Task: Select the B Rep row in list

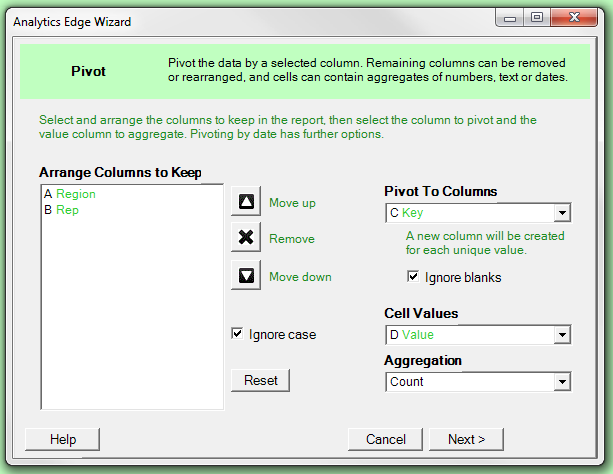Action: click(132, 210)
